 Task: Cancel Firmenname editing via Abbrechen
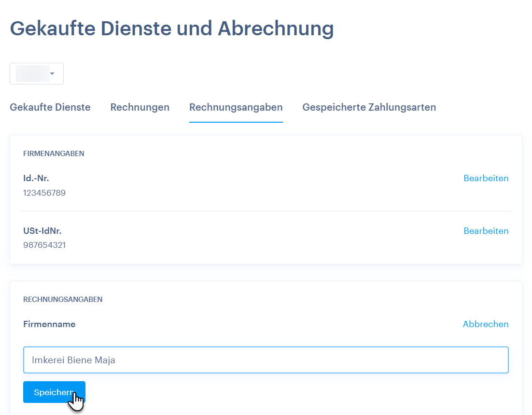[485, 324]
